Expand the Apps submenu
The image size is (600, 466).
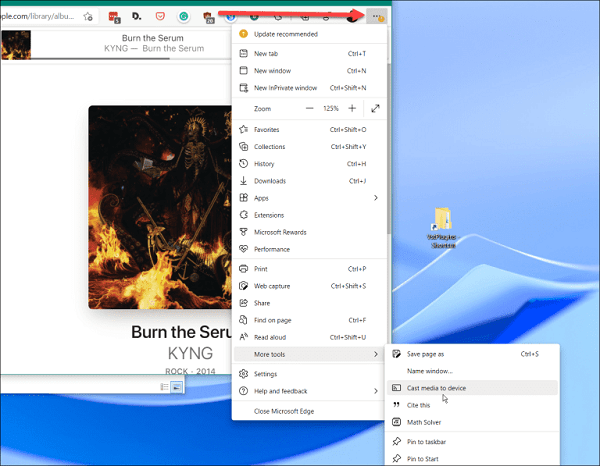click(375, 198)
